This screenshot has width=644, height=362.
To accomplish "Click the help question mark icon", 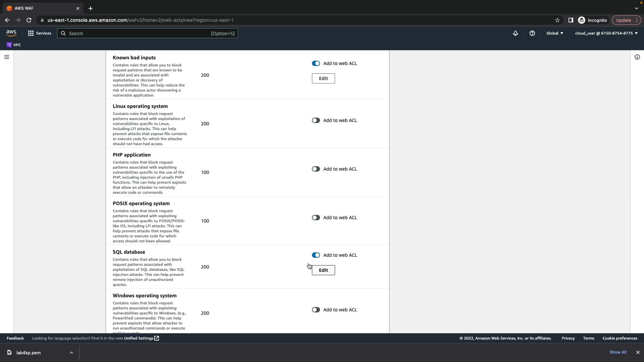I will pos(532,33).
